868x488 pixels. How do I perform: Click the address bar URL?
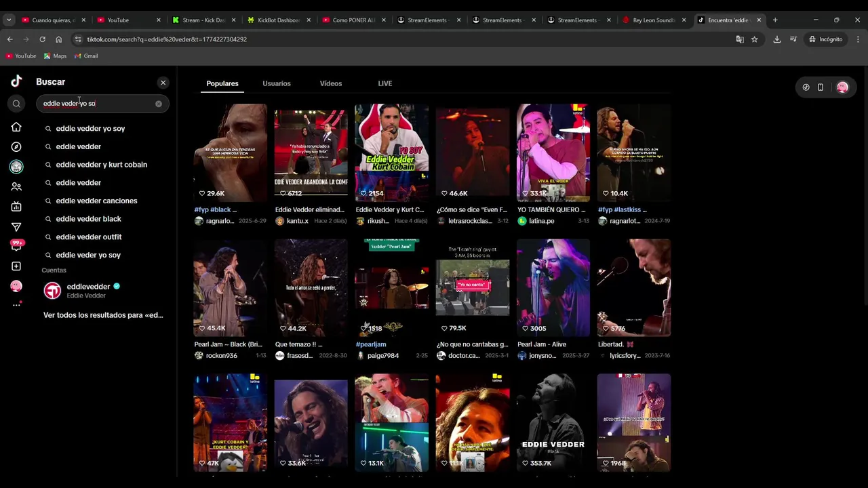point(167,39)
